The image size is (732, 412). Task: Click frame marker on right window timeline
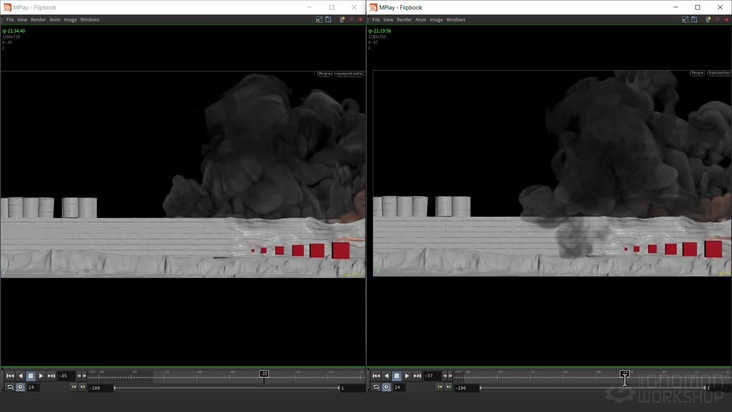(625, 374)
